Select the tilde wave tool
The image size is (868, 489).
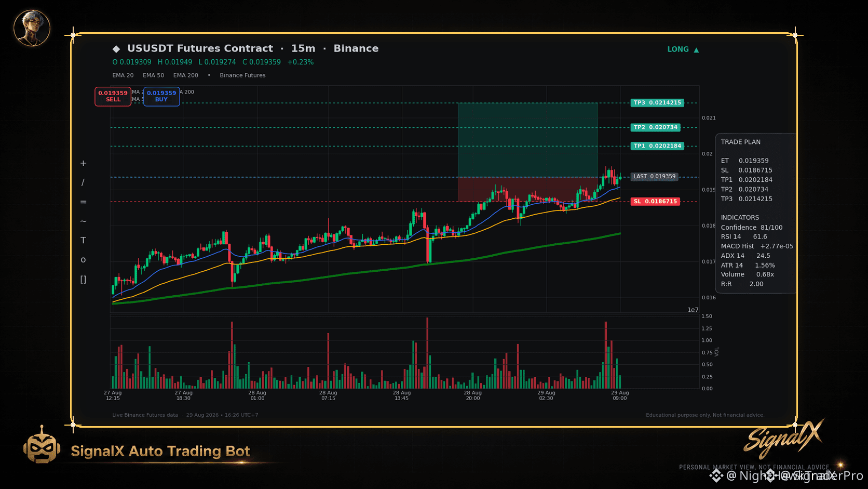(83, 221)
